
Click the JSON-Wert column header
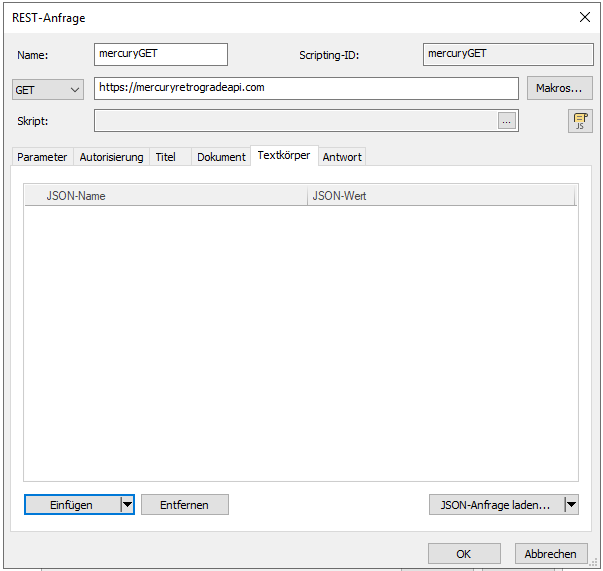click(x=440, y=196)
